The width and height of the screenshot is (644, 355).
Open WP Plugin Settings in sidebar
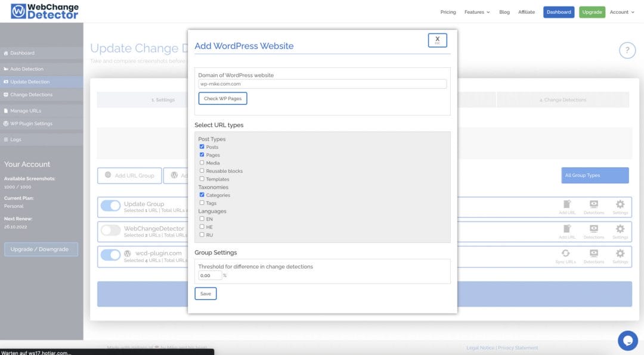point(42,123)
